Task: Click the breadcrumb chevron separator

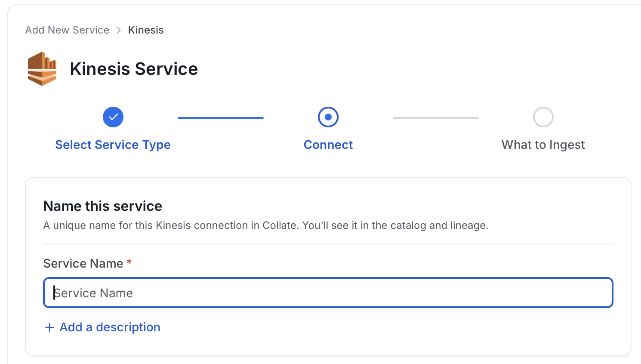Action: coord(119,30)
